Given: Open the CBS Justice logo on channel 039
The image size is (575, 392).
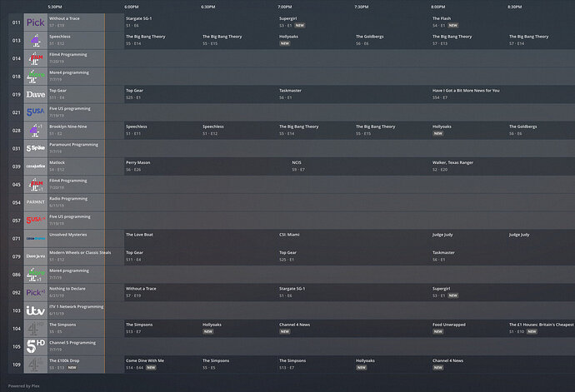Looking at the screenshot, I should [x=36, y=166].
